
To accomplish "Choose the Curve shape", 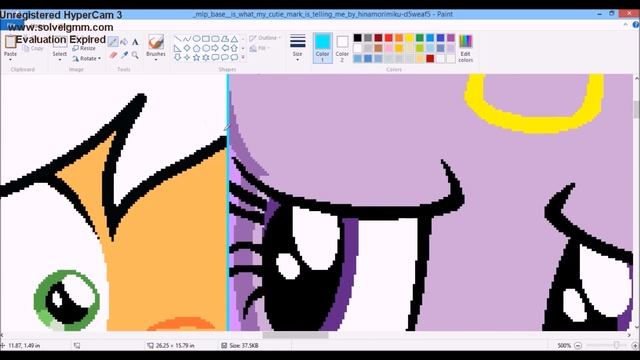I will point(187,39).
